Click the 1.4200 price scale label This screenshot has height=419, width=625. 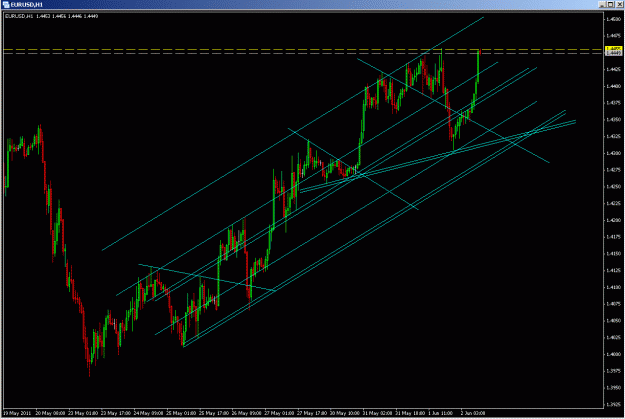tap(613, 220)
